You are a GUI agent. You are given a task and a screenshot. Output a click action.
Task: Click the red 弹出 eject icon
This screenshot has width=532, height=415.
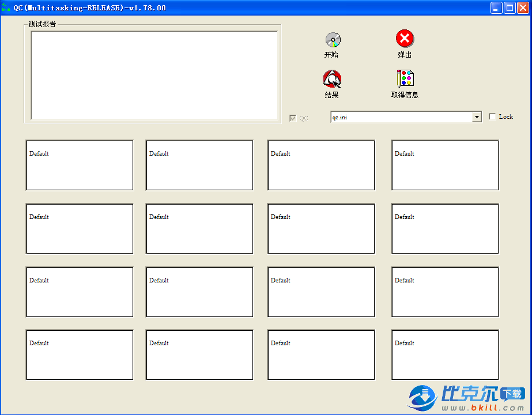coord(405,39)
